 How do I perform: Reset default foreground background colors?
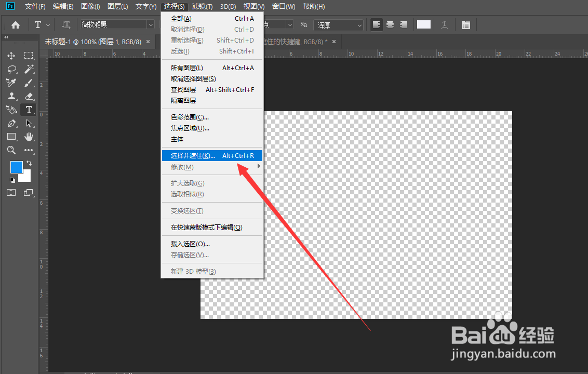(x=12, y=180)
